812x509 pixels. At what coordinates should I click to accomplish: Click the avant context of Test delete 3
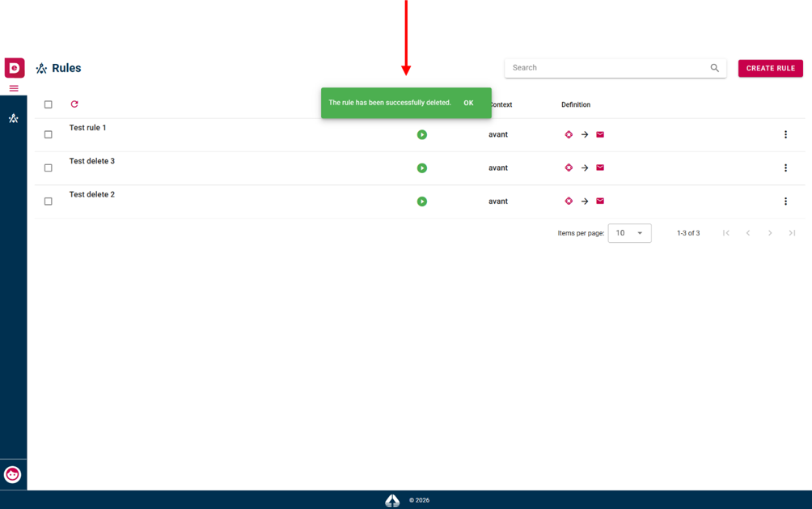pyautogui.click(x=497, y=168)
